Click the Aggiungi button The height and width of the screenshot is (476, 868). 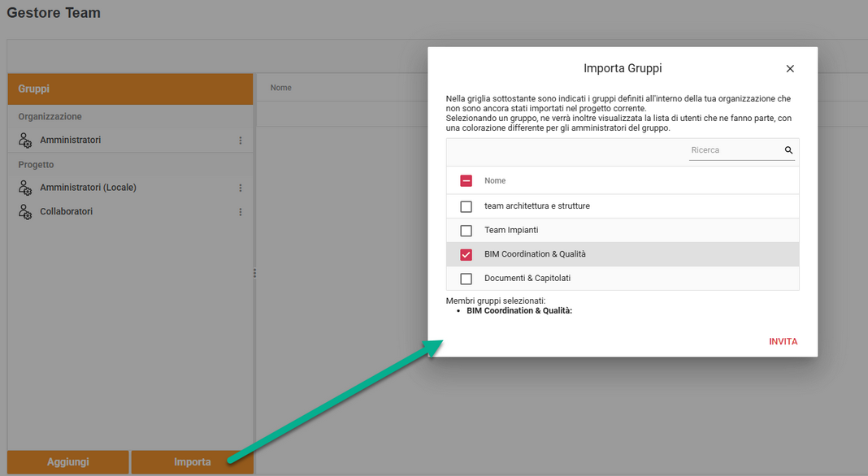(x=68, y=462)
